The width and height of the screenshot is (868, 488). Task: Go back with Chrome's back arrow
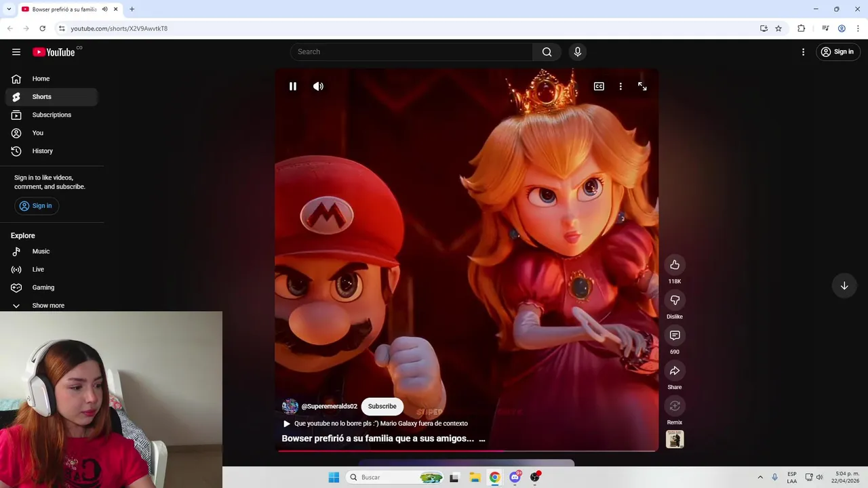coord(10,28)
